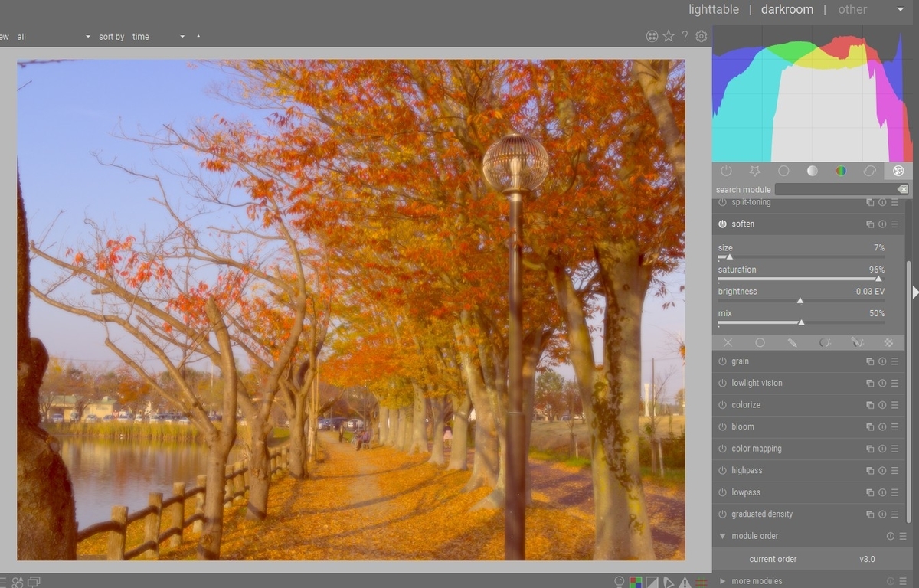Clear the search module field
Screen dimensions: 919x588
[x=903, y=189]
